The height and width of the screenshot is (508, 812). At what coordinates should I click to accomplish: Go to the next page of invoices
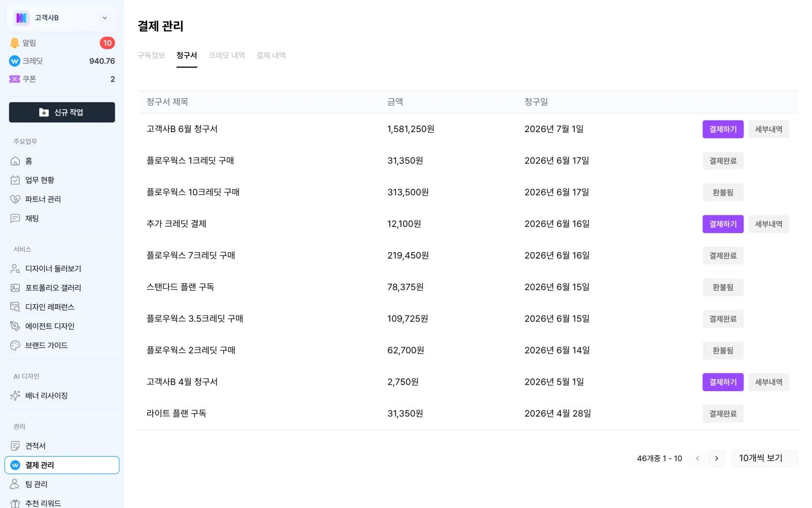[717, 458]
